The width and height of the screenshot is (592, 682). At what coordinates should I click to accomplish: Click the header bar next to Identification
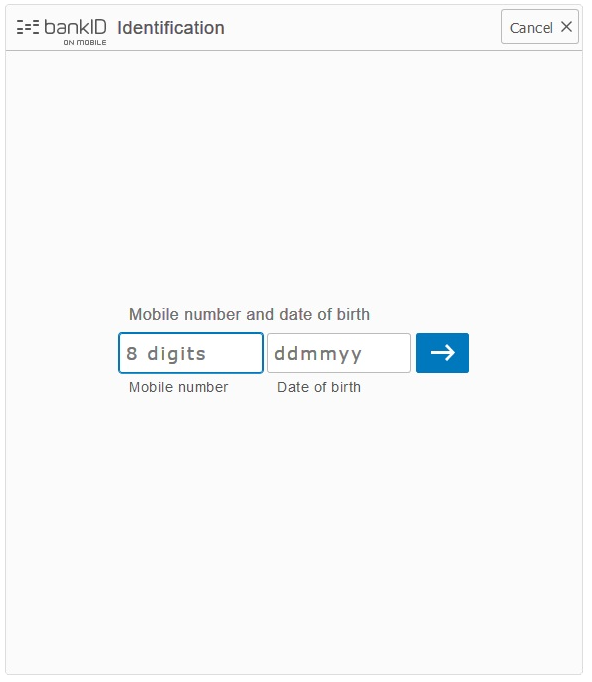click(361, 28)
